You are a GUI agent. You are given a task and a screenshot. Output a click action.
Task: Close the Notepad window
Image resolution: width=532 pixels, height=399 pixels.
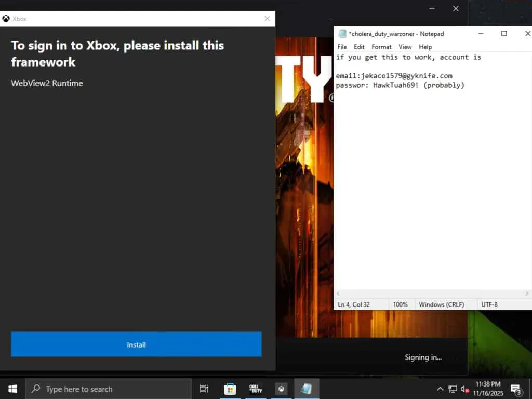[528, 34]
